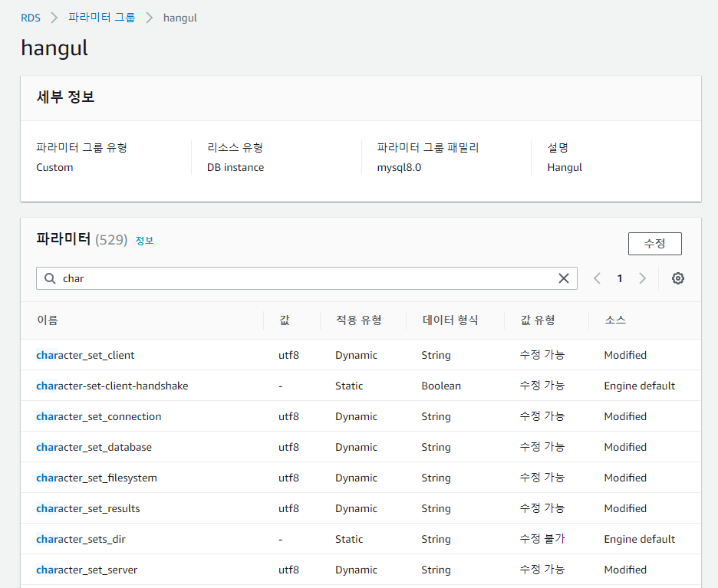Sort by 이름 column header
This screenshot has width=718, height=588.
(48, 320)
